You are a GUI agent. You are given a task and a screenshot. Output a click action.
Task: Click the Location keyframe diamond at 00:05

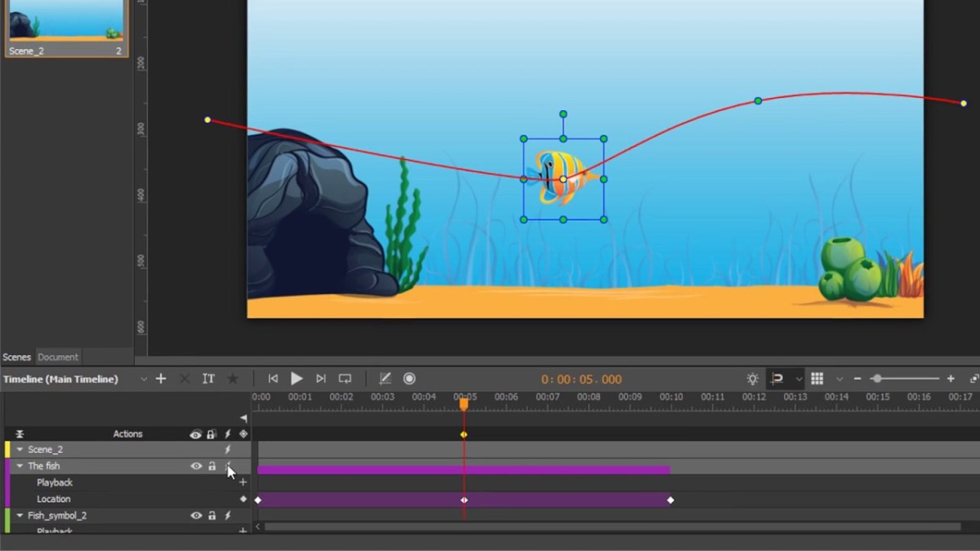point(464,499)
